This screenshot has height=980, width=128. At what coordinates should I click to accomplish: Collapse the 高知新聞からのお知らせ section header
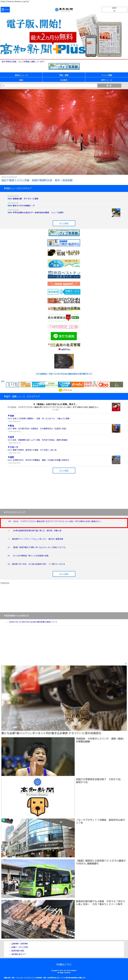click(x=64, y=616)
